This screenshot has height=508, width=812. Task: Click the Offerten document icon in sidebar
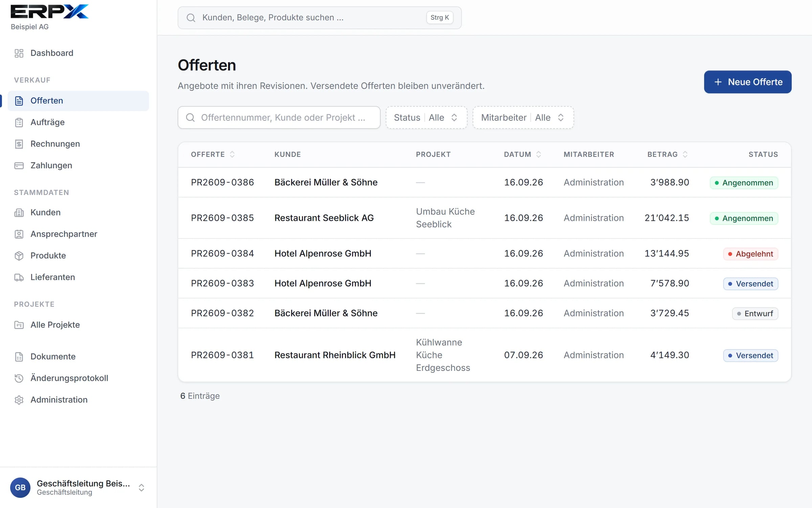19,101
